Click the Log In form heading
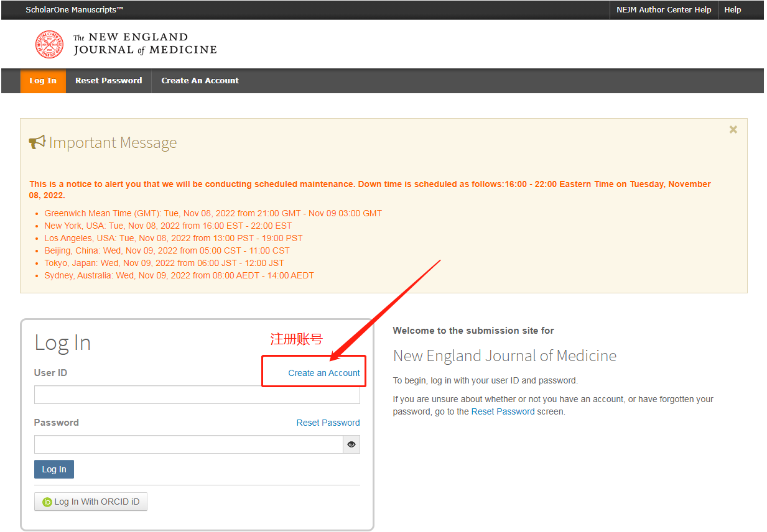The height and width of the screenshot is (532, 767). [x=63, y=343]
